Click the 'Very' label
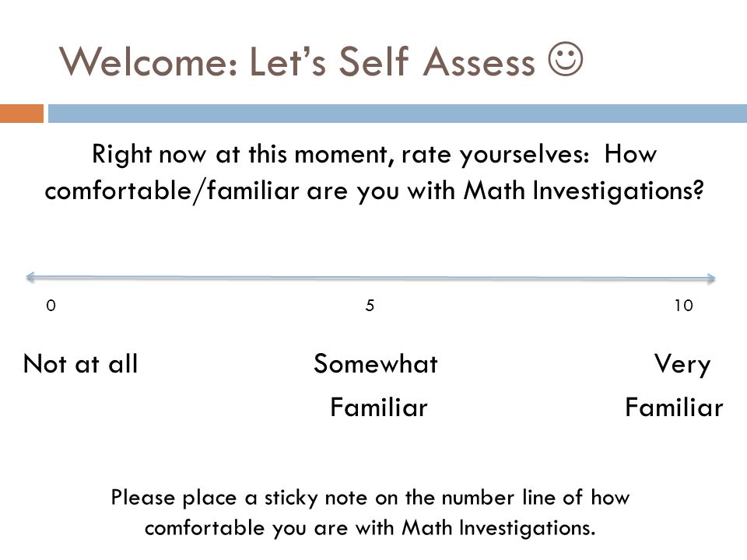The width and height of the screenshot is (747, 560). click(682, 366)
